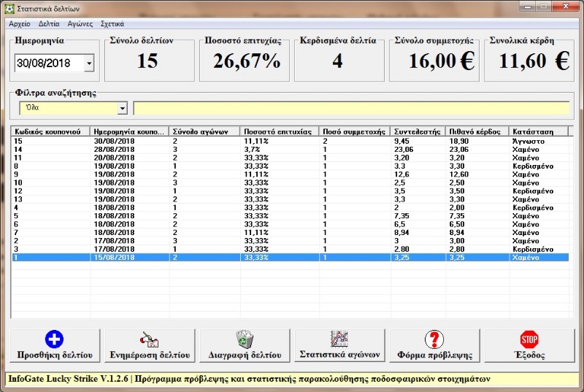
Task: Click the recycle bin icon for Διαγραφή δελτίου
Action: coord(244,339)
